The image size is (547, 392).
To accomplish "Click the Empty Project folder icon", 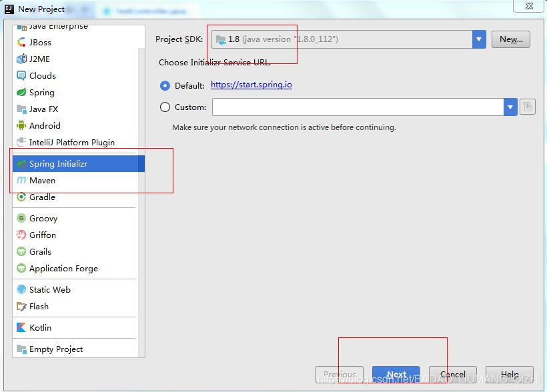I will pyautogui.click(x=21, y=349).
